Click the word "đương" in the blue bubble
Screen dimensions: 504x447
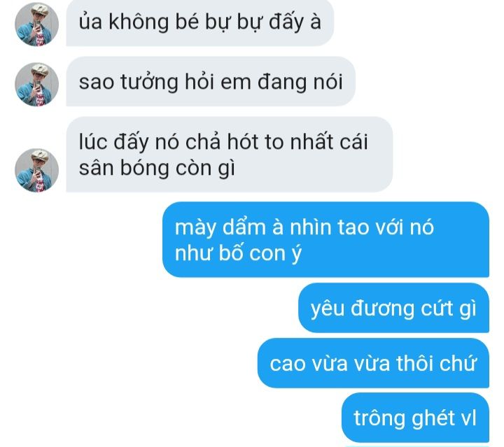[x=382, y=309]
